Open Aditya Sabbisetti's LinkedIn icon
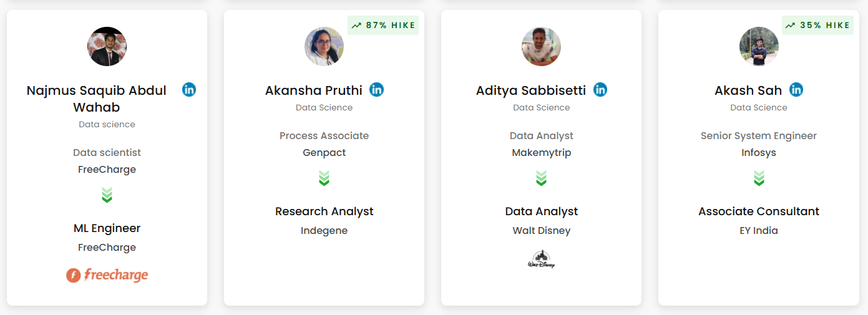This screenshot has height=315, width=868. tap(600, 89)
